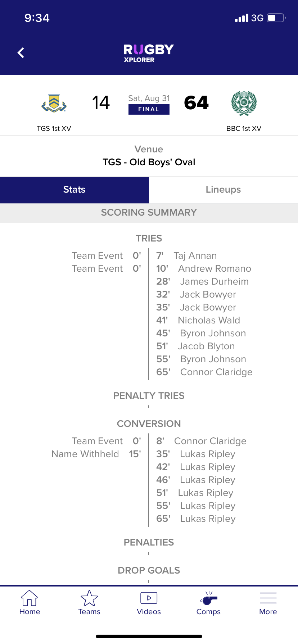Tap the BBC 1st XV wreath logo
The height and width of the screenshot is (644, 298).
tap(244, 103)
